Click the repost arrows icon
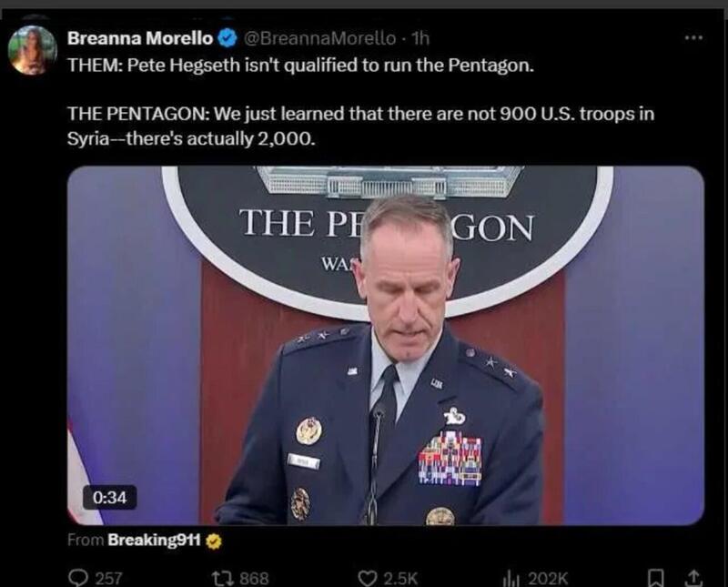The image size is (728, 587). 221,578
